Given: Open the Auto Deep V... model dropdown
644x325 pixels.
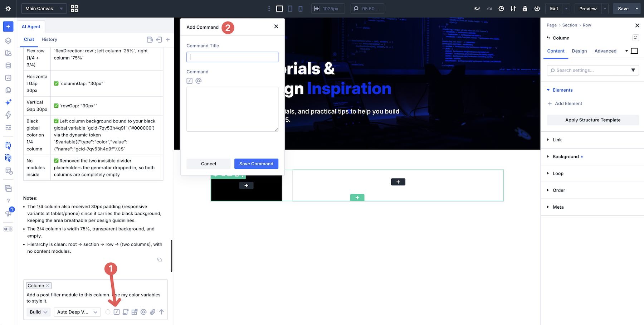Looking at the screenshot, I should click(77, 312).
